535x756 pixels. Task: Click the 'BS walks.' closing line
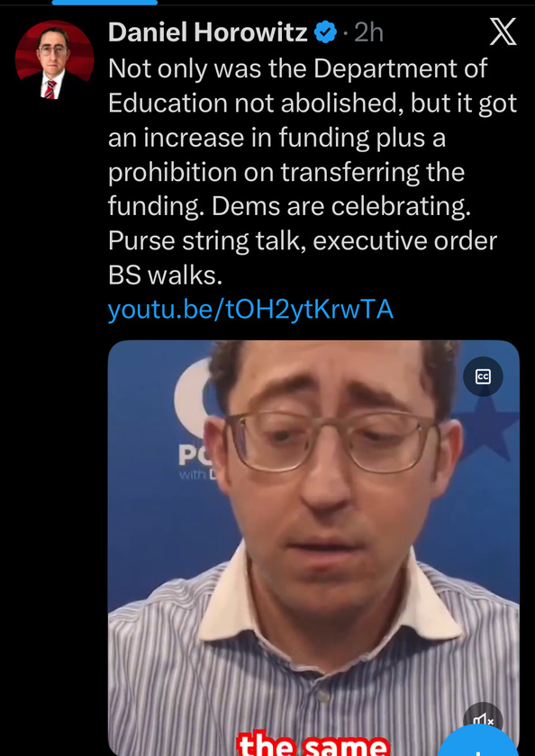tap(165, 275)
